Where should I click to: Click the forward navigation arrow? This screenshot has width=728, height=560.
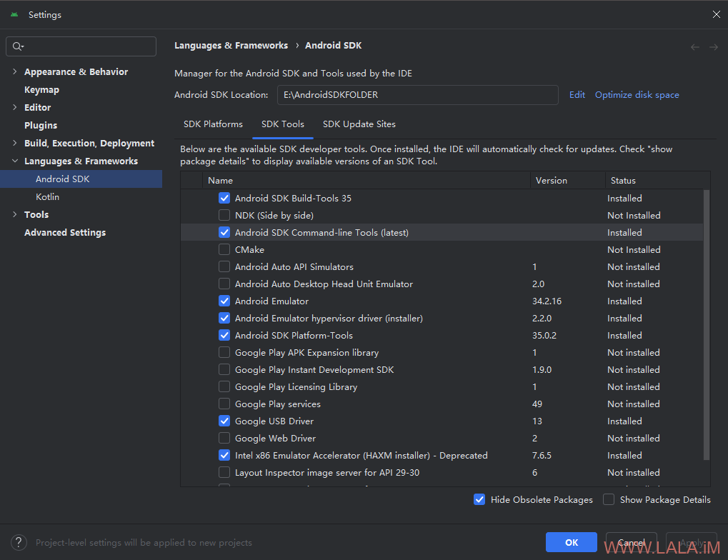pyautogui.click(x=713, y=47)
